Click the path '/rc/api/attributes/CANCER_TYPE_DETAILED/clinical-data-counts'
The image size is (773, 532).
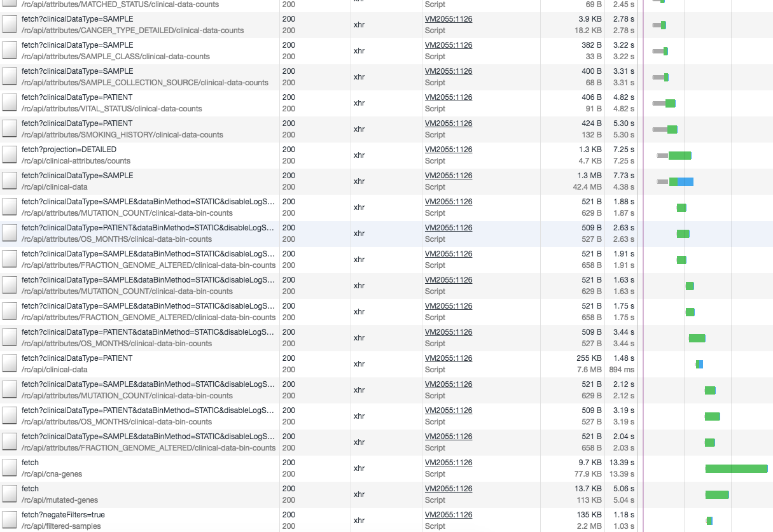pyautogui.click(x=132, y=31)
